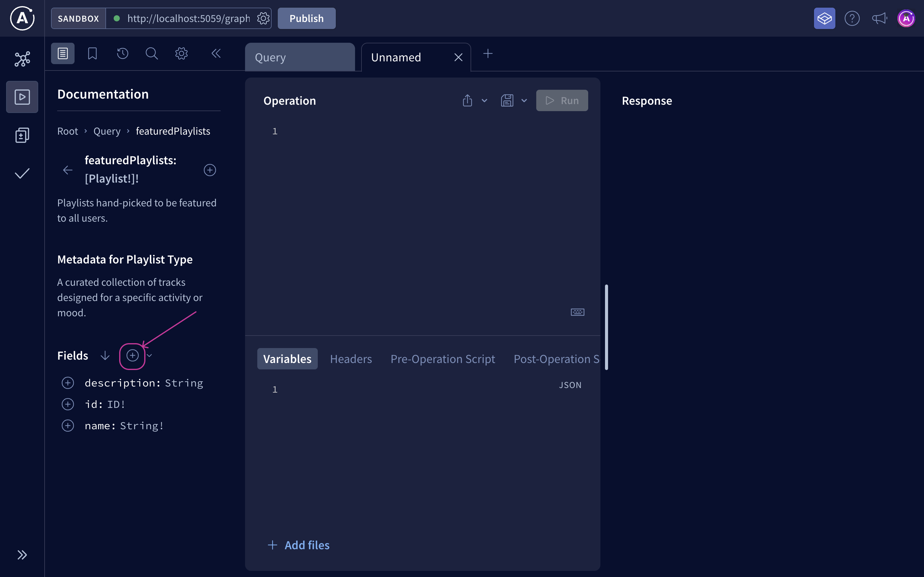Open the Pre-Operation Script tab
Viewport: 924px width, 577px height.
tap(442, 359)
